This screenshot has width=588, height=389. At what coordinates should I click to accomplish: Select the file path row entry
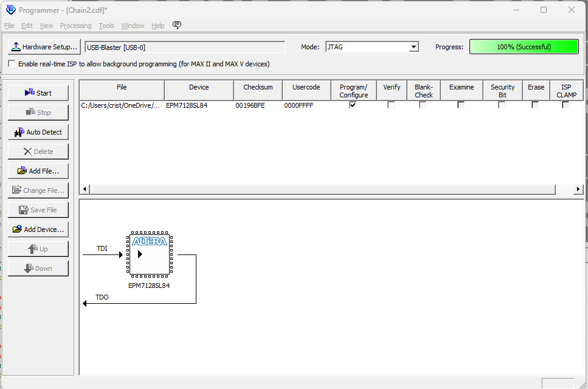point(120,105)
